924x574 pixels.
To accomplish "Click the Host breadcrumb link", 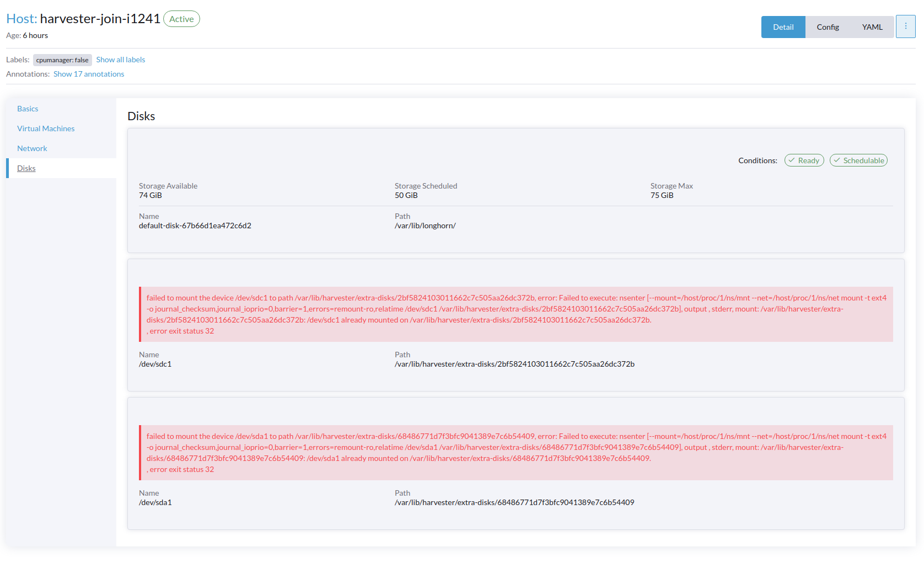I will pos(22,19).
